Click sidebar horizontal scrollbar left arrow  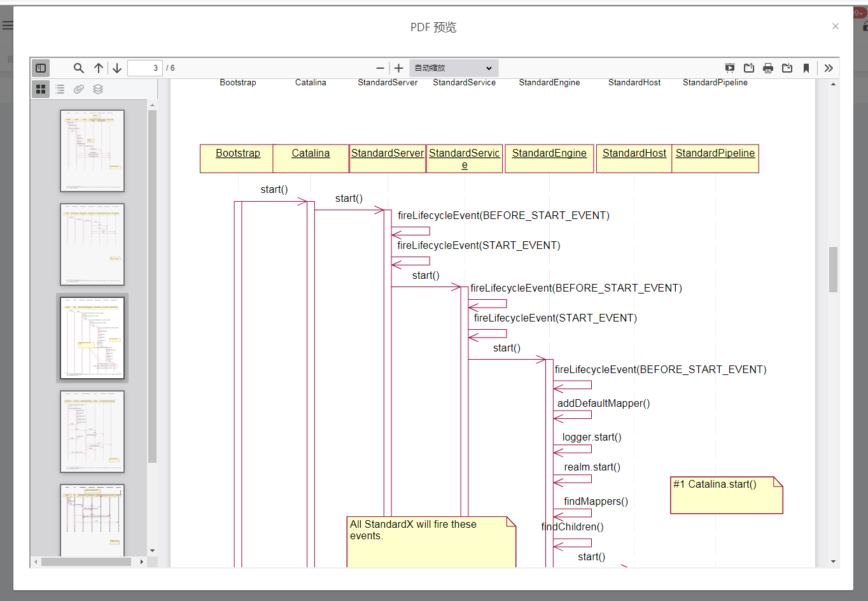coord(36,562)
